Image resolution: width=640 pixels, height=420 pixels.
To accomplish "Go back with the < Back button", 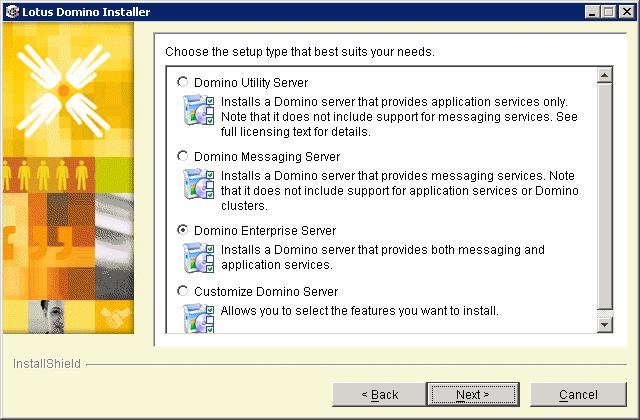I will [379, 395].
